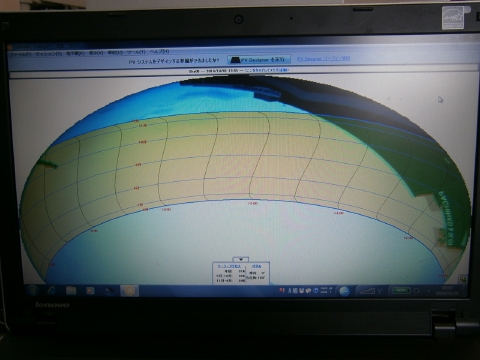The image size is (480, 360).
Task: Click the network signal bars tray icon
Action: point(367,291)
